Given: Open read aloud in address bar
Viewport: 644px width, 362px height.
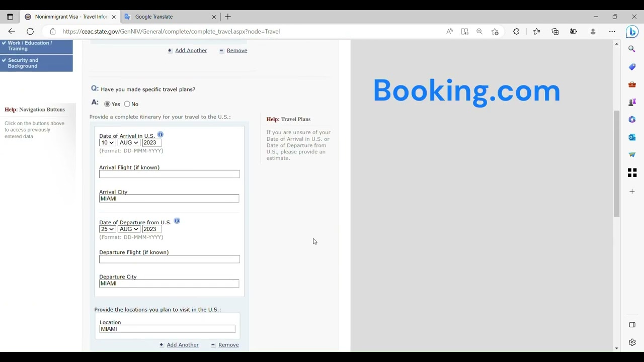Looking at the screenshot, I should tap(449, 31).
